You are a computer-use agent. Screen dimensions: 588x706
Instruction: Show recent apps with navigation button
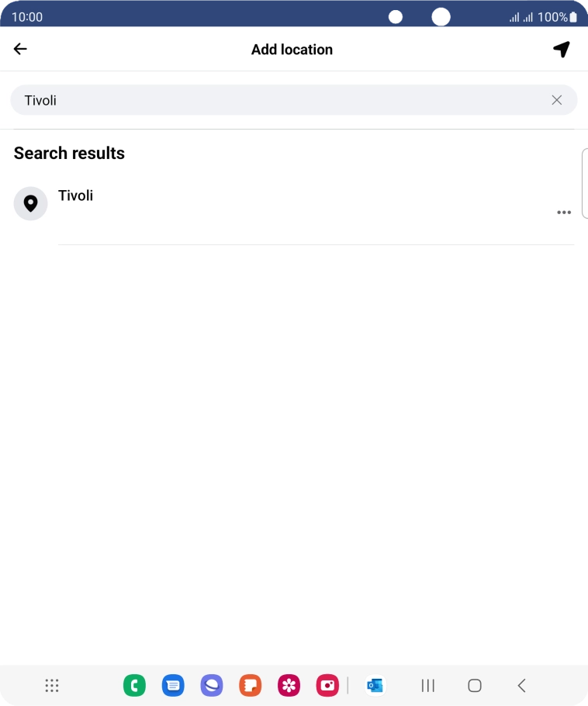(x=427, y=686)
